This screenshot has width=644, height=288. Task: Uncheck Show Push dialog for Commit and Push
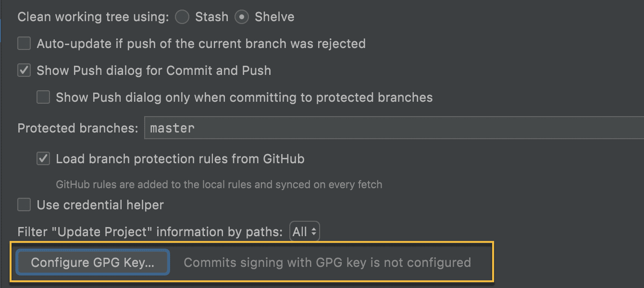pos(24,71)
